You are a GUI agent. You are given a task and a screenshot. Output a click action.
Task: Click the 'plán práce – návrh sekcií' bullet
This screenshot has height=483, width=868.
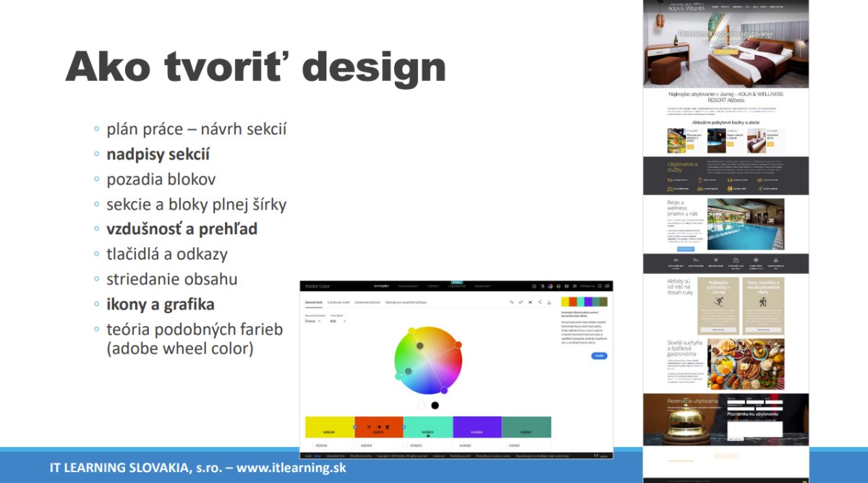[197, 129]
